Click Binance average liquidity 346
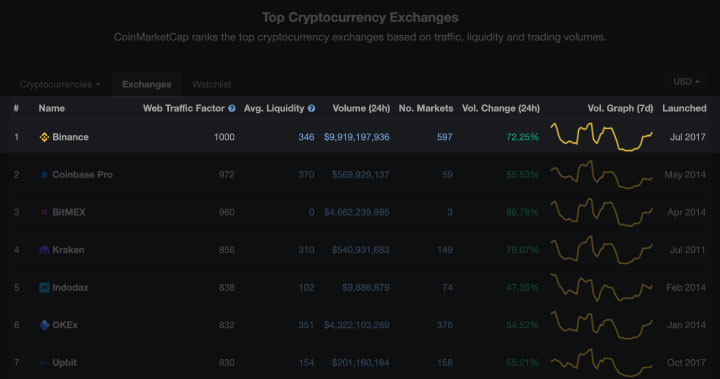This screenshot has width=720, height=379. pos(306,137)
